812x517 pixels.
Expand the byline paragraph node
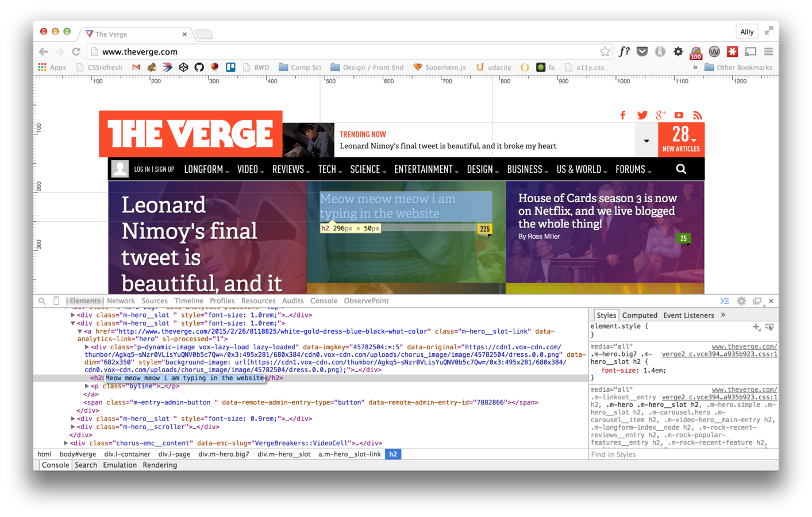[87, 386]
